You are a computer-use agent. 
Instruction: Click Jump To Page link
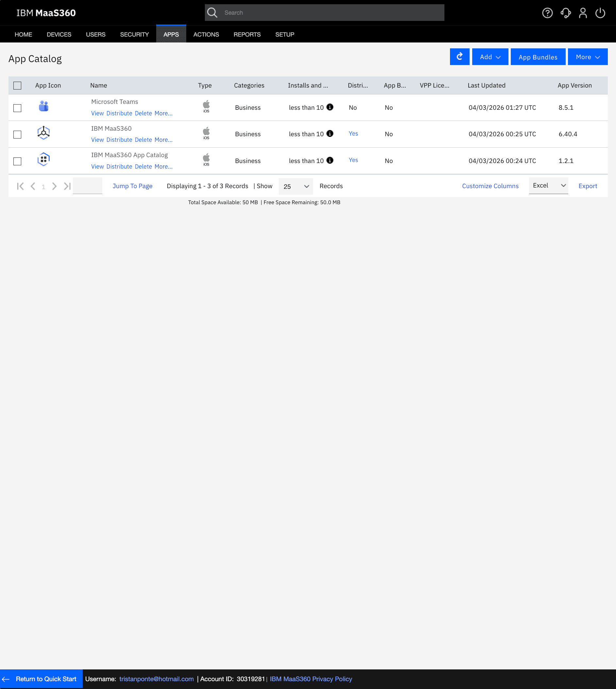click(132, 186)
